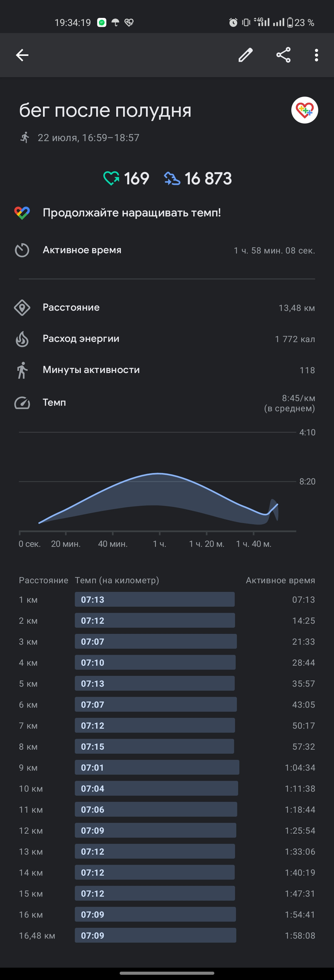Tap the Продолжайте наращивать темп! message
334x980 pixels.
click(x=132, y=213)
